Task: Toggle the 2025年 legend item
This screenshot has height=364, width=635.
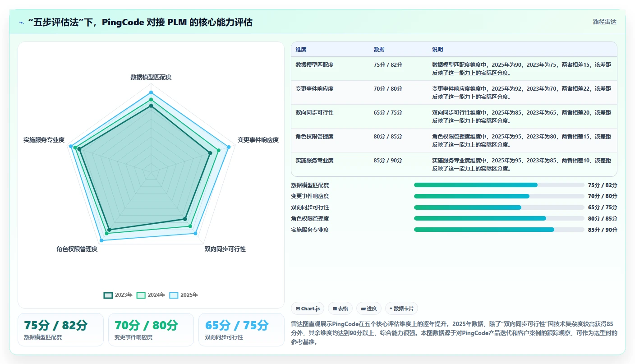Action: click(184, 295)
